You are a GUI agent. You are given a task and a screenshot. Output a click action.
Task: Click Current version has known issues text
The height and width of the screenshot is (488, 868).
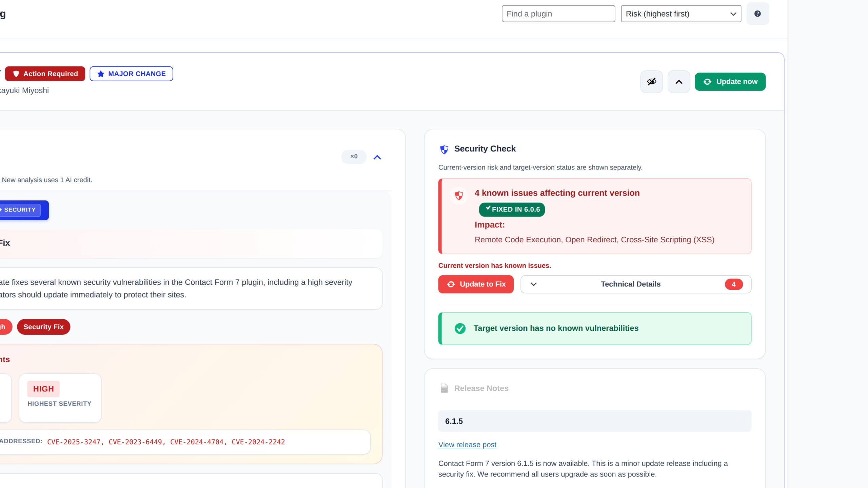tap(495, 265)
